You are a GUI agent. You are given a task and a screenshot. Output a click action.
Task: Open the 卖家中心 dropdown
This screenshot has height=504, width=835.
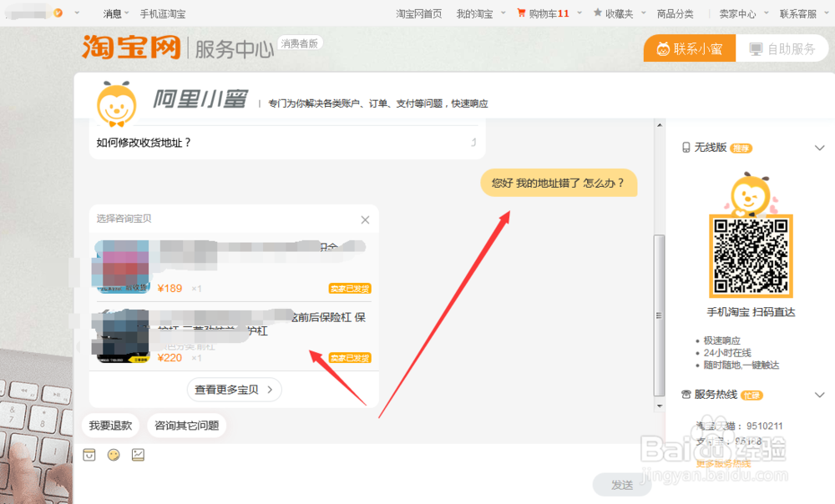tap(743, 14)
